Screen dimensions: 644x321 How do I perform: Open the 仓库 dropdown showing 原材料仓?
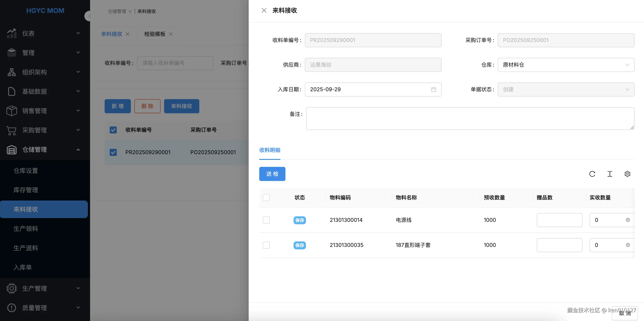(566, 65)
